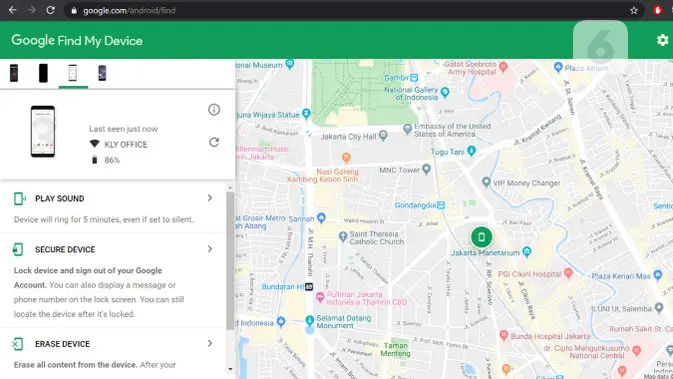Click the Embassy of the United States pin

coord(407,128)
